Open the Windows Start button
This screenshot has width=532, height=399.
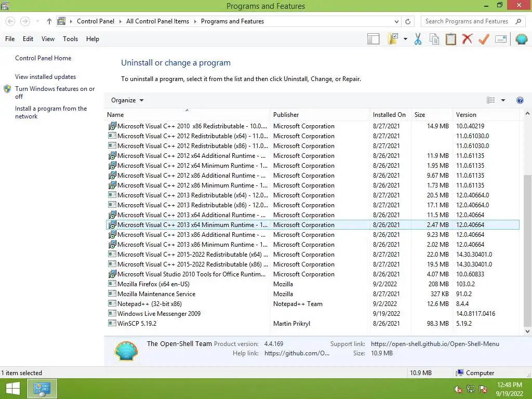[13, 389]
